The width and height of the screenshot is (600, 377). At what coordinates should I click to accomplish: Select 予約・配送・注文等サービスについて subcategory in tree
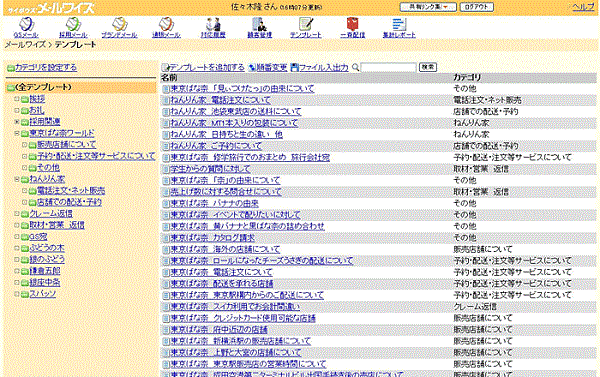coord(96,156)
